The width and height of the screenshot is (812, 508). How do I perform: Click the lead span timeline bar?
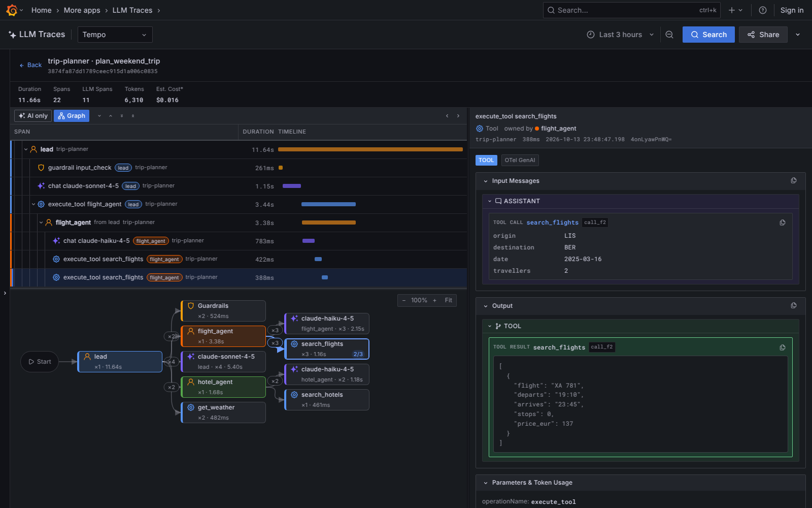pyautogui.click(x=370, y=149)
